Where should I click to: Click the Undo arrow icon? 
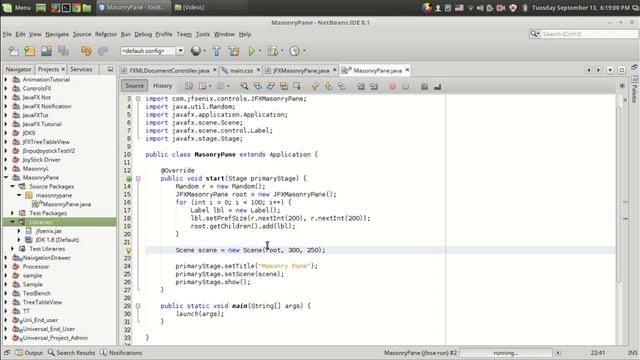(x=86, y=51)
